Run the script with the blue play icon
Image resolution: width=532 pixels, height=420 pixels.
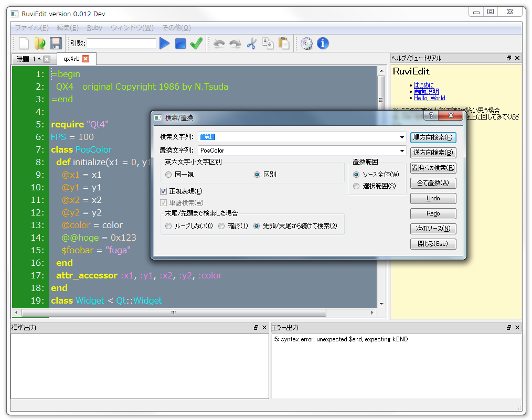(x=164, y=44)
